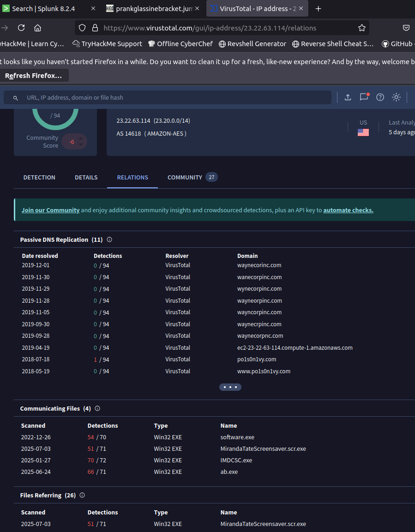Click the domain po1s0n1vy.com
Screen dimensions: 415x532
[x=257, y=359]
